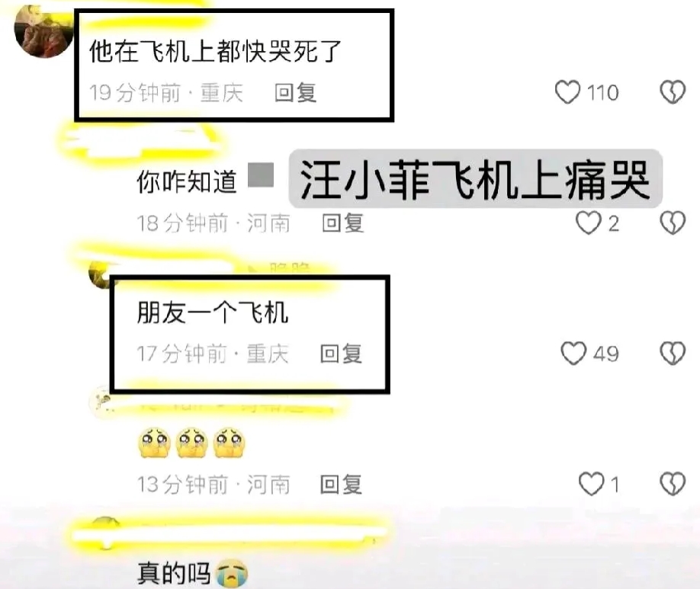Like the '朋友一个飞机' comment with 49 likes
700x589 pixels.
point(573,354)
